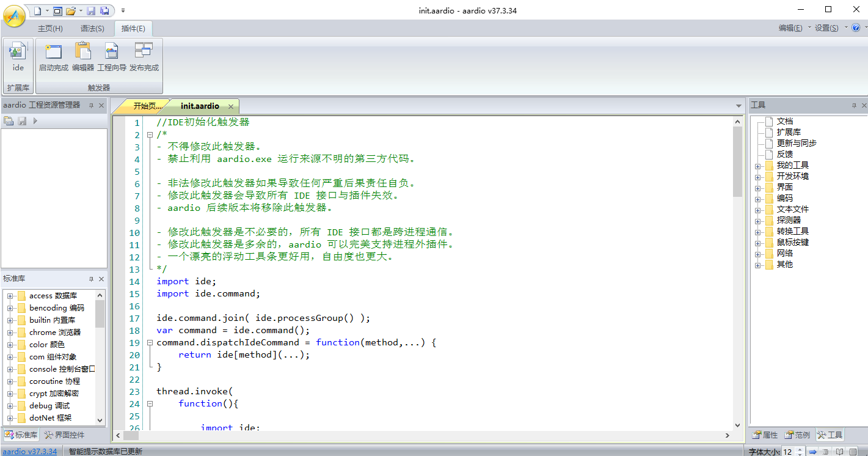Click the save all icon in quick toolbar
This screenshot has width=868, height=456.
104,11
